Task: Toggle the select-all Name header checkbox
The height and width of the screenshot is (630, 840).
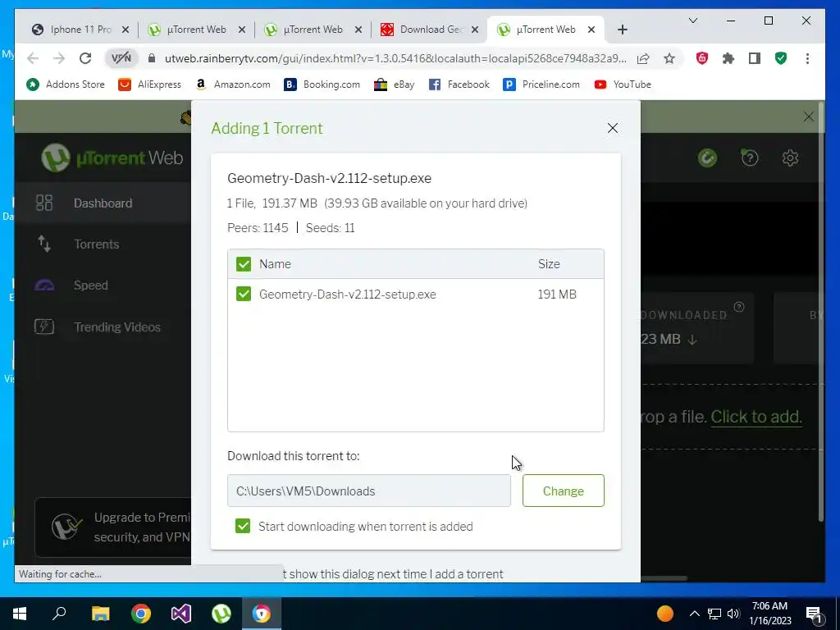Action: pyautogui.click(x=243, y=264)
